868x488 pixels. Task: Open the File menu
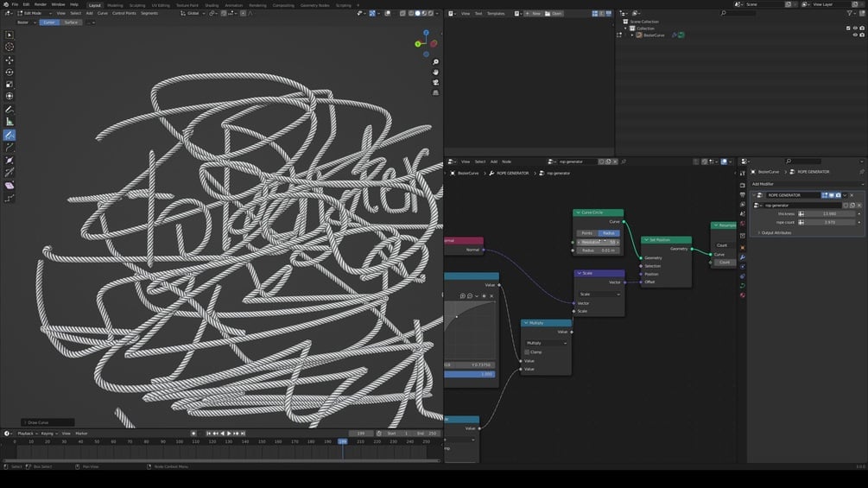(15, 4)
